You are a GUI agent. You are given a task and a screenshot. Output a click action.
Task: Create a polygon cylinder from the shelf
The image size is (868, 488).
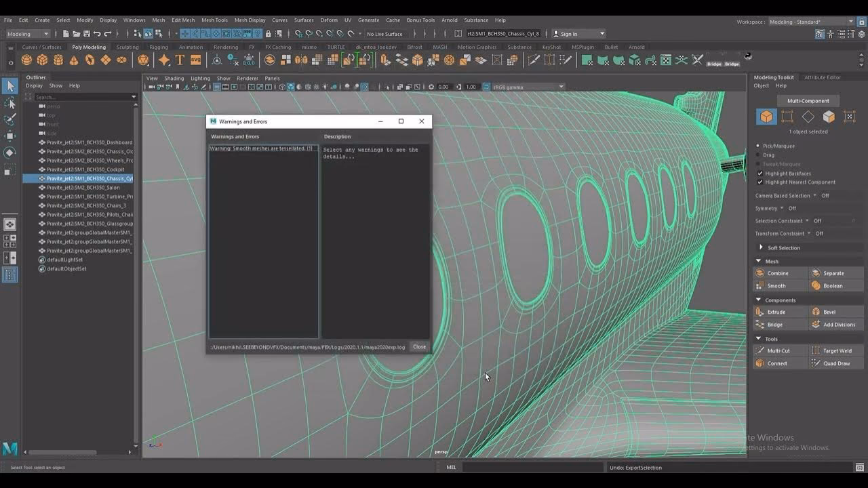(x=58, y=60)
